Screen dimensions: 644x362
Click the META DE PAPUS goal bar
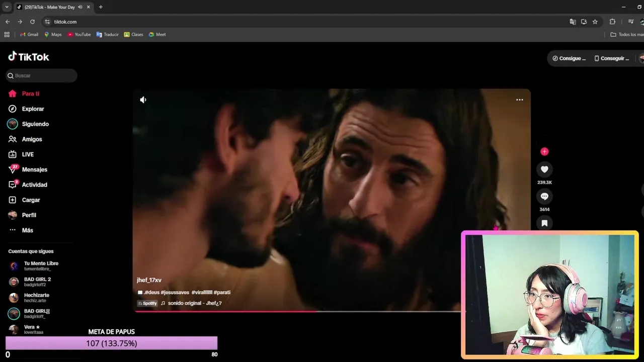point(111,343)
